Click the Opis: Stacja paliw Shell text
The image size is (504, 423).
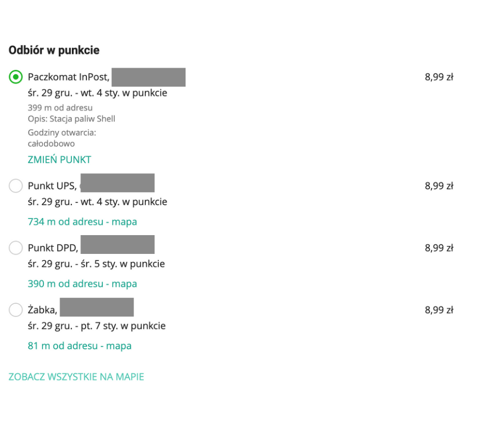(71, 119)
